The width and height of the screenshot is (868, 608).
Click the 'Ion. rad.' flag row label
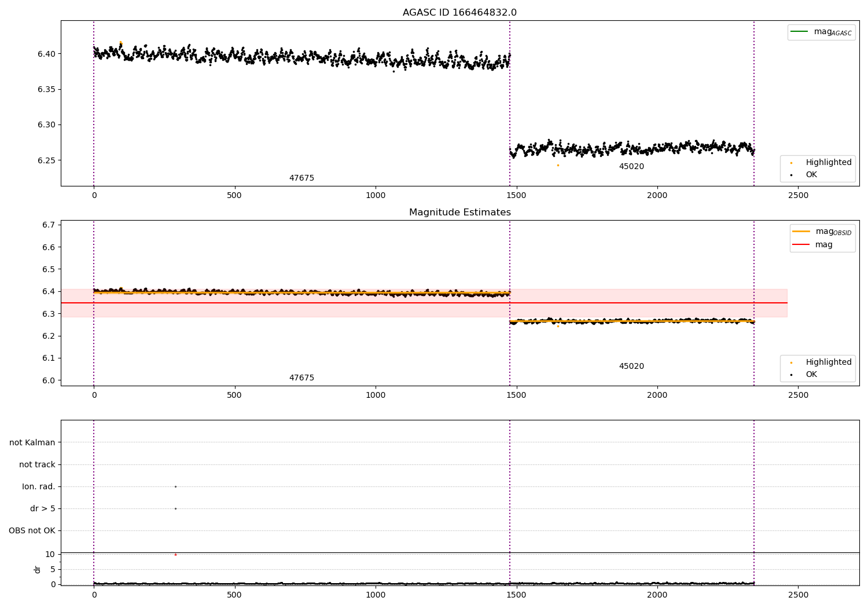(x=39, y=486)
